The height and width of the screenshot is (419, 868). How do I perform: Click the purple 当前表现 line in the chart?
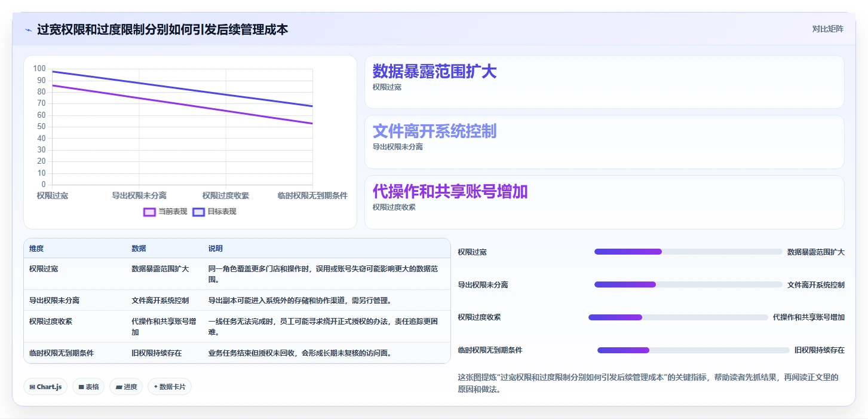point(182,104)
